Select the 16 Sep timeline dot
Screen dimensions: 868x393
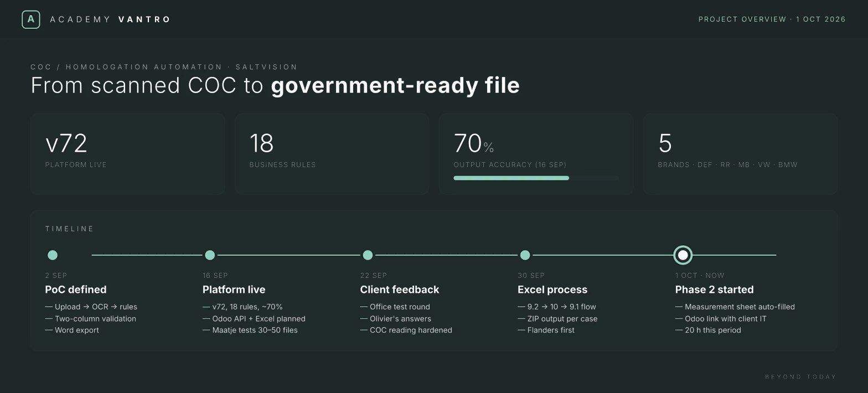[210, 255]
